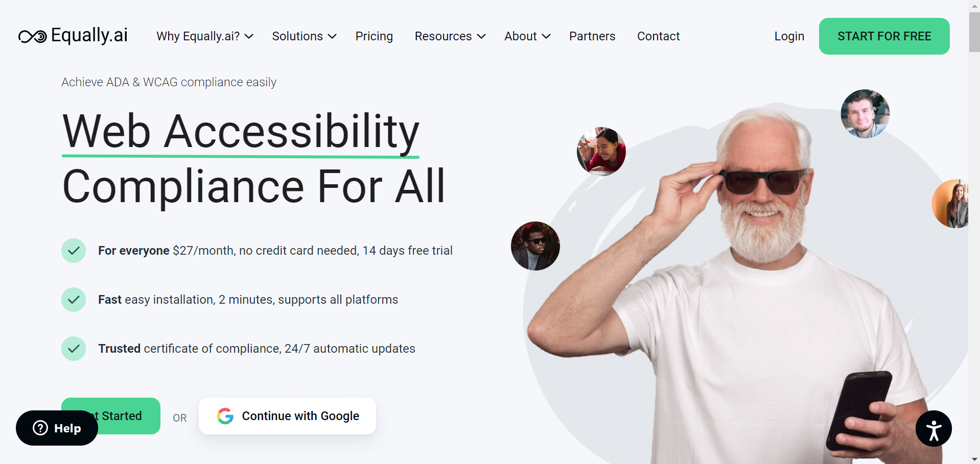Viewport: 980px width, 464px height.
Task: Click the green checkmark beside For everyone
Action: click(74, 251)
